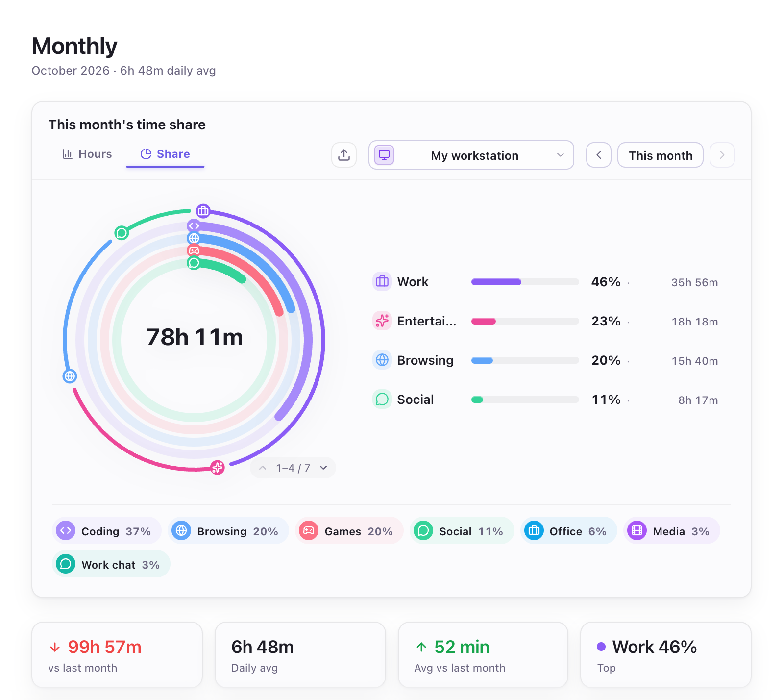Toggle the Office 6% chip
This screenshot has width=783, height=700.
tap(568, 530)
